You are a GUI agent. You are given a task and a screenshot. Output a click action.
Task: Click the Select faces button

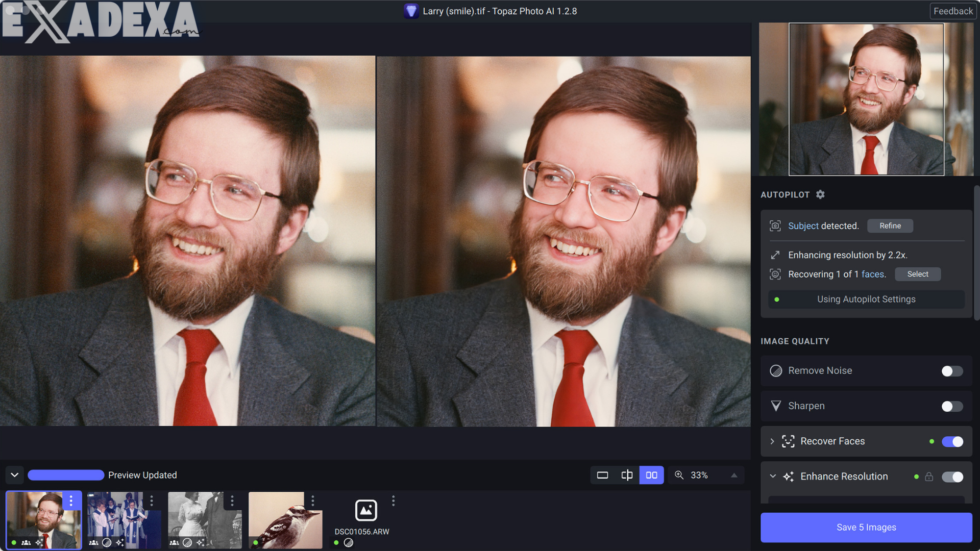[x=917, y=274]
